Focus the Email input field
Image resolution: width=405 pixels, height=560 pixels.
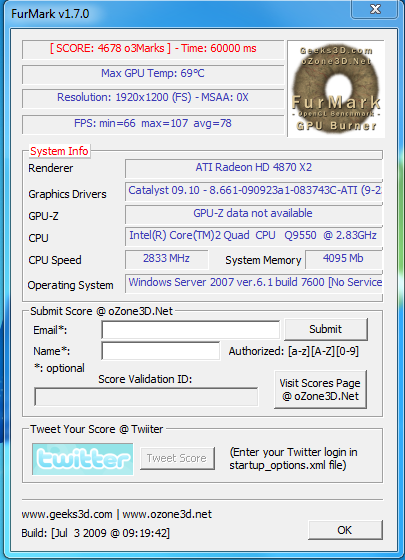[x=190, y=330]
